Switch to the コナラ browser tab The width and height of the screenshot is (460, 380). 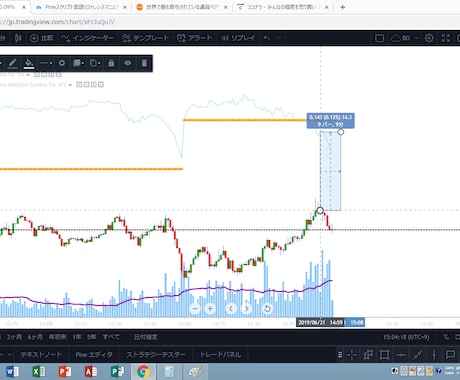[x=283, y=7]
